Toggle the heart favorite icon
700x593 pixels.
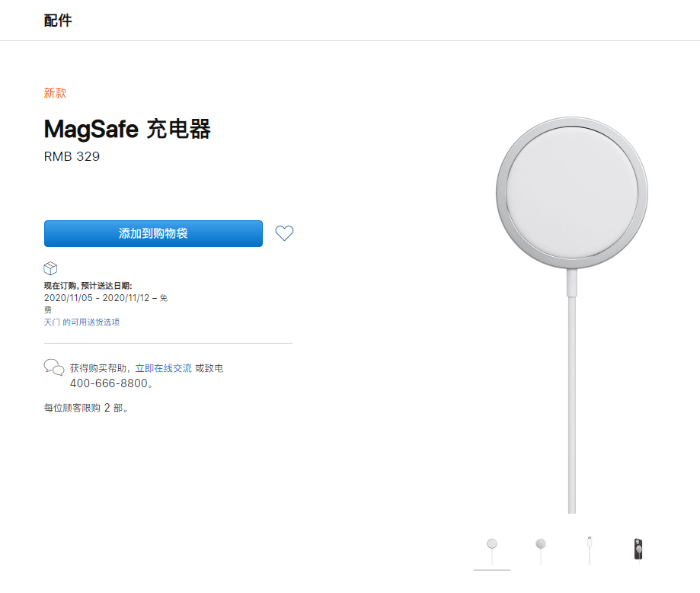point(283,233)
